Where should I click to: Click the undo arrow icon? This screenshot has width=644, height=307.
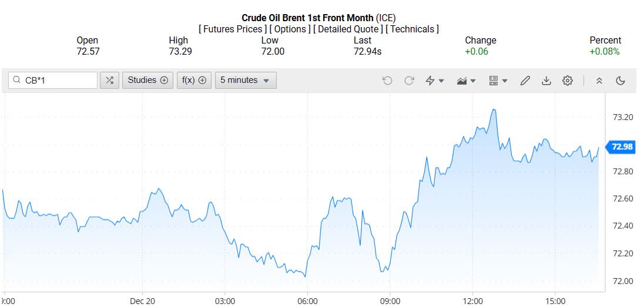click(387, 81)
